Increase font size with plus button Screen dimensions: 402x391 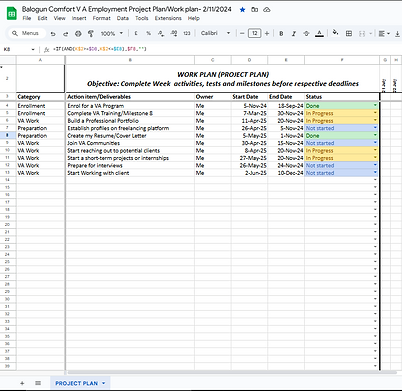(267, 33)
